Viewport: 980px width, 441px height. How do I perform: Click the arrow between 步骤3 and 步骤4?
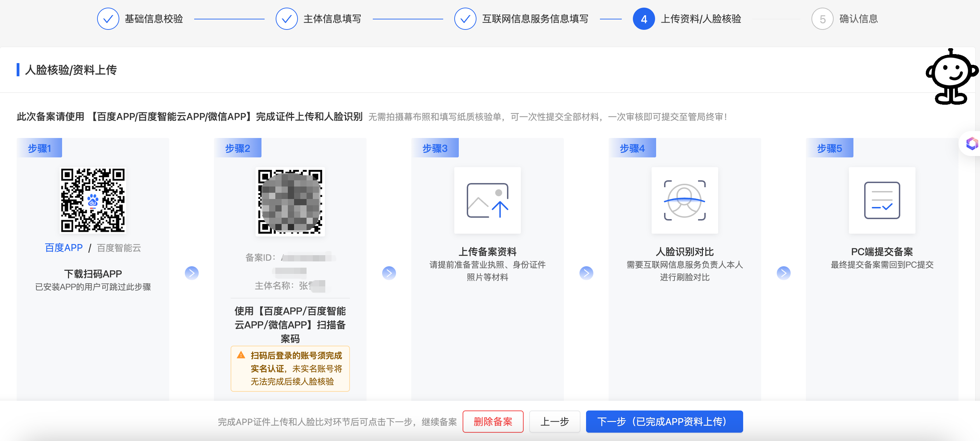tap(586, 273)
